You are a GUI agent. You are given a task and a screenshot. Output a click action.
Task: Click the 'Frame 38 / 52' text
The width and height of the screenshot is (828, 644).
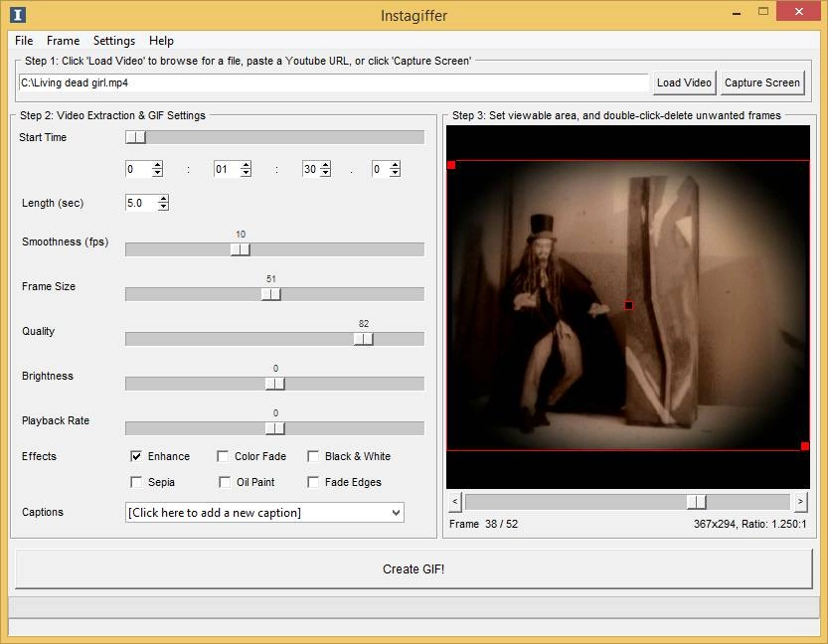point(483,524)
